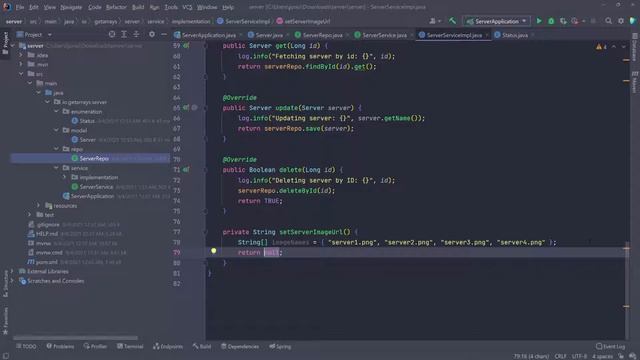This screenshot has width=640, height=360.
Task: Open Favorites tool window on left edge
Action: tap(5, 320)
